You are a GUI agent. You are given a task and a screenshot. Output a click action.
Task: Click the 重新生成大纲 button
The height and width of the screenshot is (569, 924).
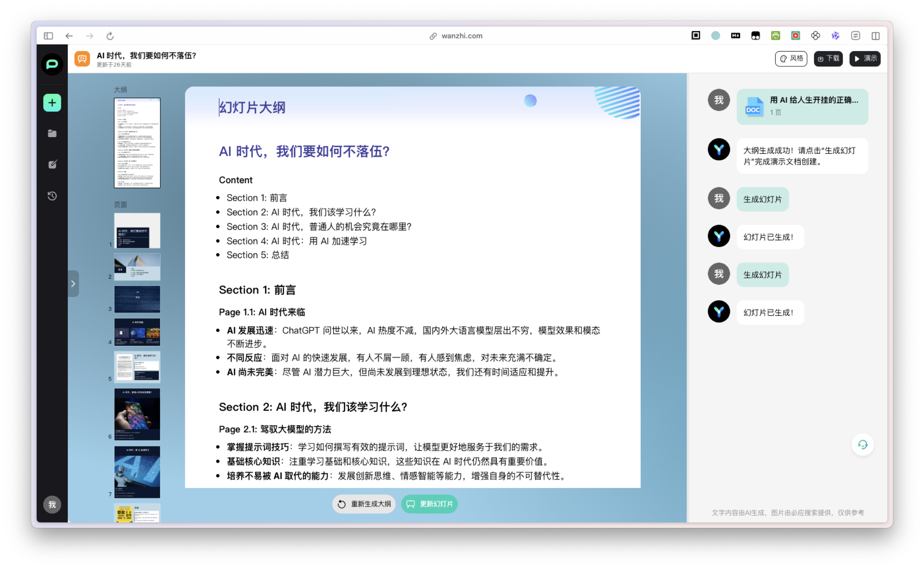pyautogui.click(x=364, y=504)
